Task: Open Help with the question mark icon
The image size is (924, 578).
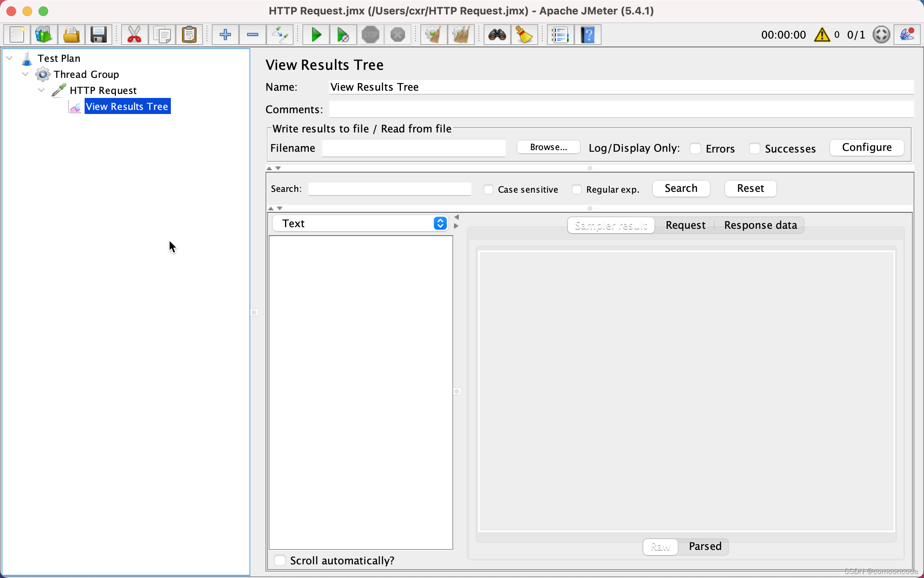Action: pyautogui.click(x=588, y=35)
